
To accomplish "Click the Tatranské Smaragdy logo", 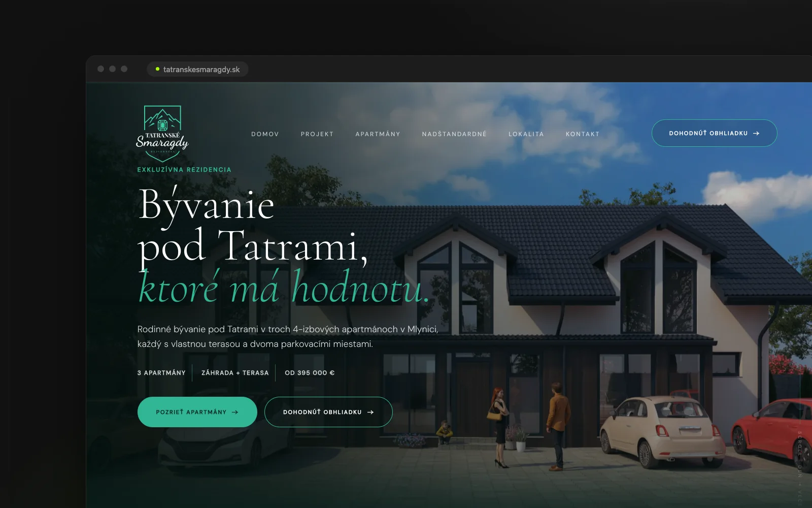I will [x=162, y=134].
